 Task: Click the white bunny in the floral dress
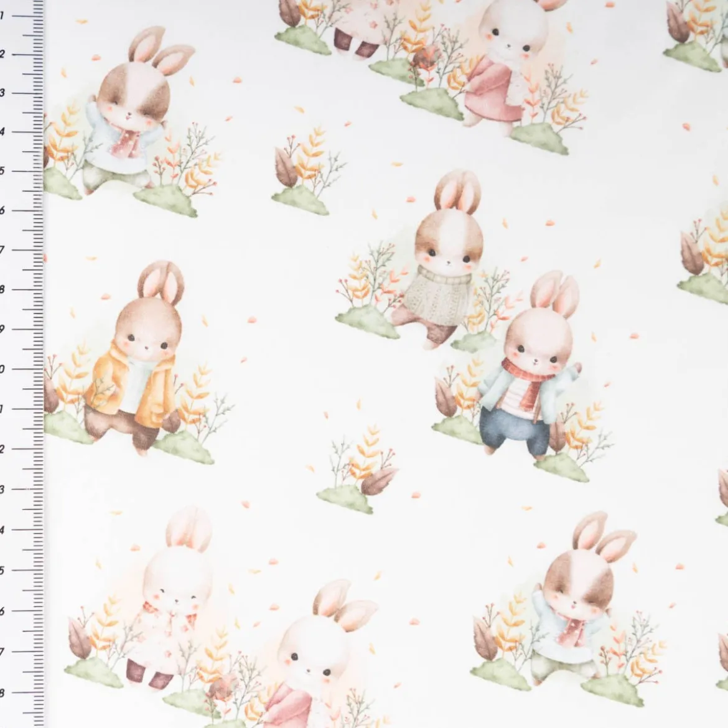169,599
